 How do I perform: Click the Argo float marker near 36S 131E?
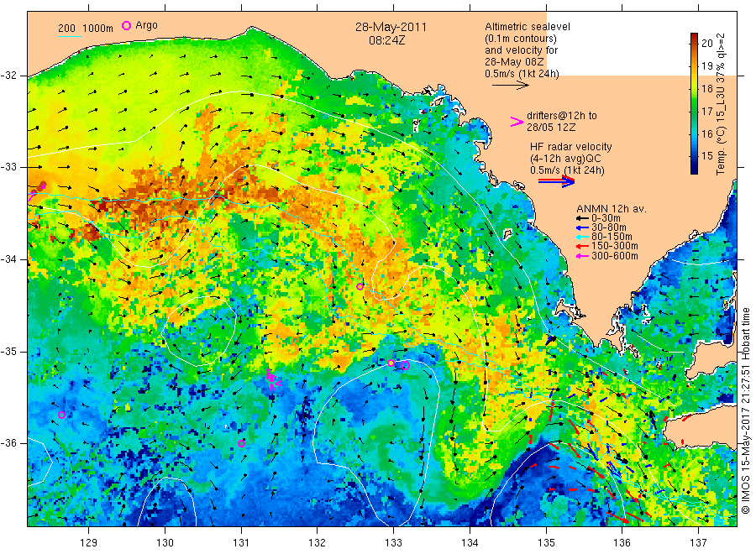[242, 444]
